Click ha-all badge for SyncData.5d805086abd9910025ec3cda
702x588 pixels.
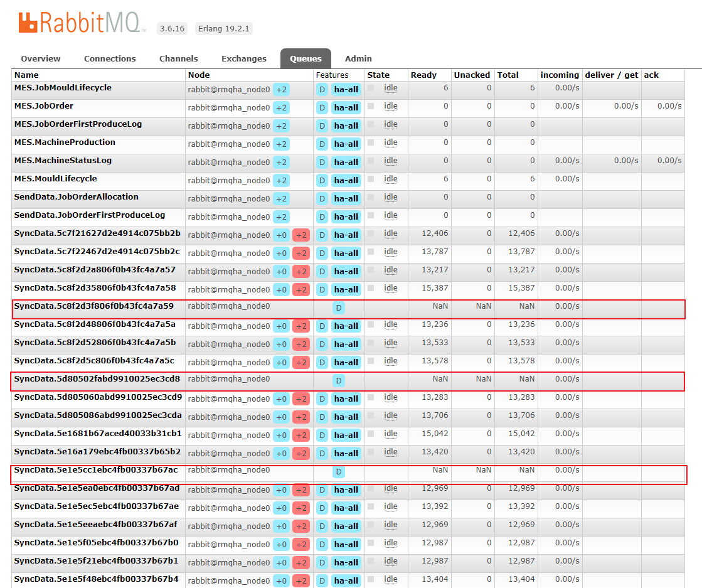coord(346,417)
